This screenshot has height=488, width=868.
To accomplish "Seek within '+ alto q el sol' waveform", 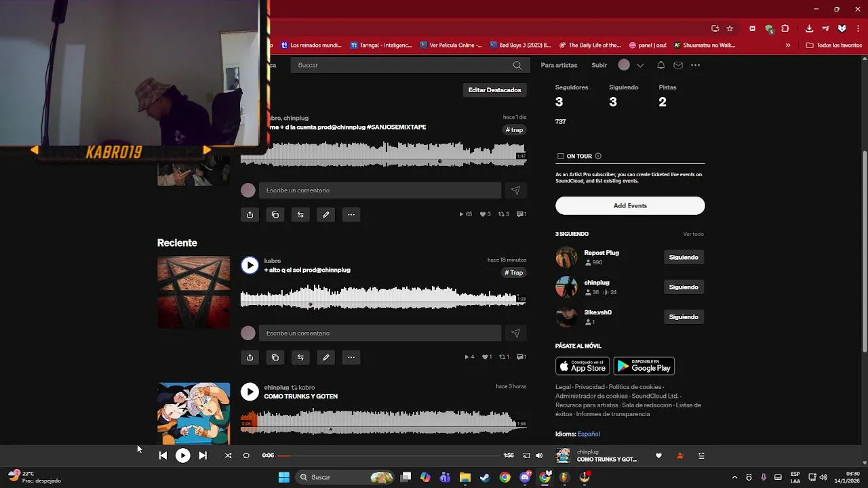I will tap(383, 298).
